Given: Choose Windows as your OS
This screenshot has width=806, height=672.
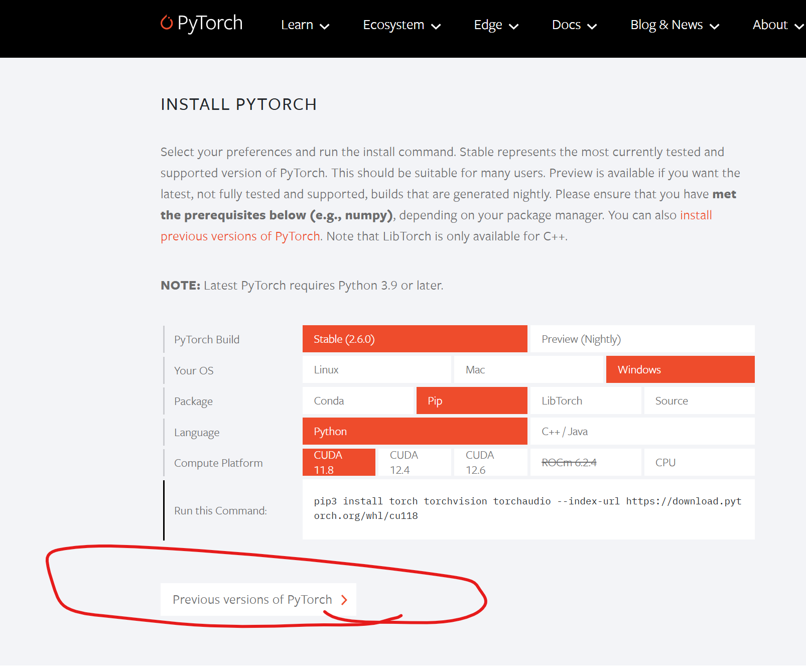Looking at the screenshot, I should [x=681, y=369].
